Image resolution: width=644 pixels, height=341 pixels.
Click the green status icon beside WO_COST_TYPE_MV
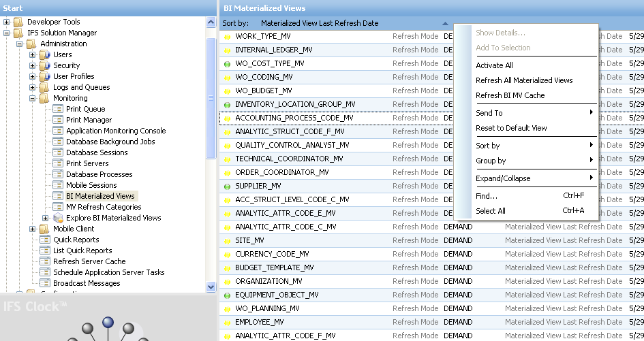click(x=227, y=64)
